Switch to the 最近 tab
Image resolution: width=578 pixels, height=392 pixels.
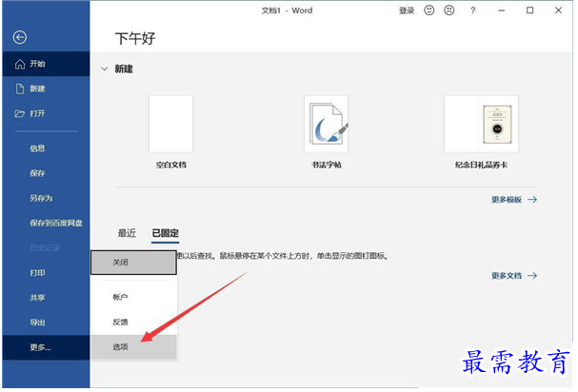(x=127, y=233)
